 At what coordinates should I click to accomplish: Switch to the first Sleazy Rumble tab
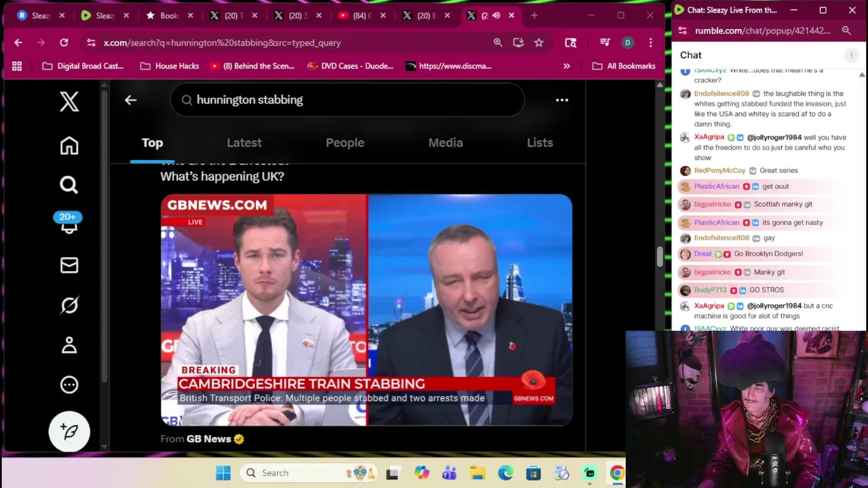(35, 15)
